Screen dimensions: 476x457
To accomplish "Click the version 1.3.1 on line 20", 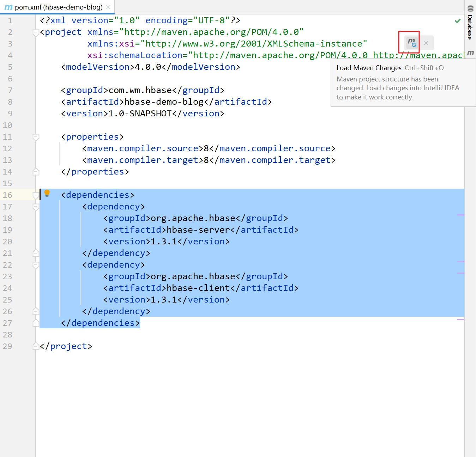I will 164,242.
